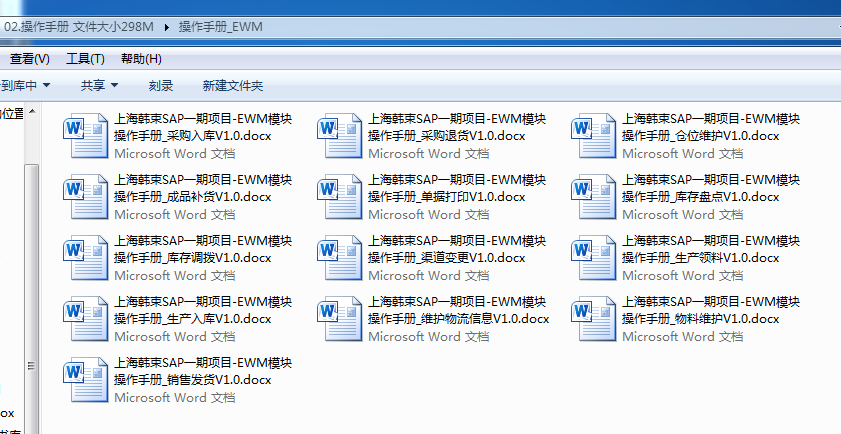The height and width of the screenshot is (434, 841).
Task: Click navigation pane scroll up arrow
Action: coord(32,112)
